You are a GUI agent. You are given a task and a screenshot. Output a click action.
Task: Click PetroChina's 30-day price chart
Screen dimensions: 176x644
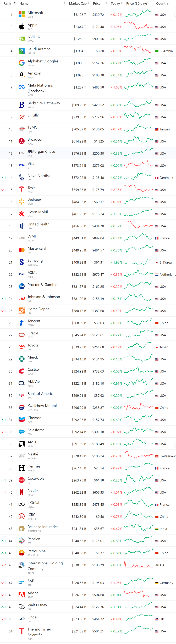click(138, 553)
